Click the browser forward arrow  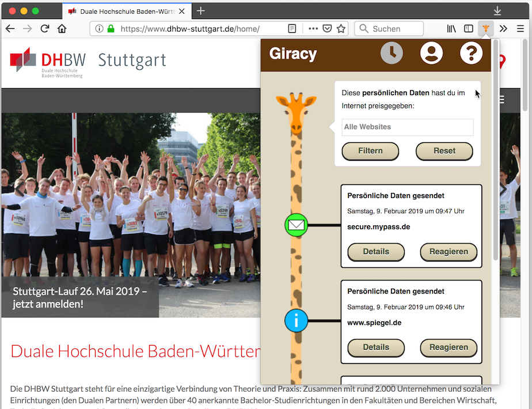click(x=28, y=28)
